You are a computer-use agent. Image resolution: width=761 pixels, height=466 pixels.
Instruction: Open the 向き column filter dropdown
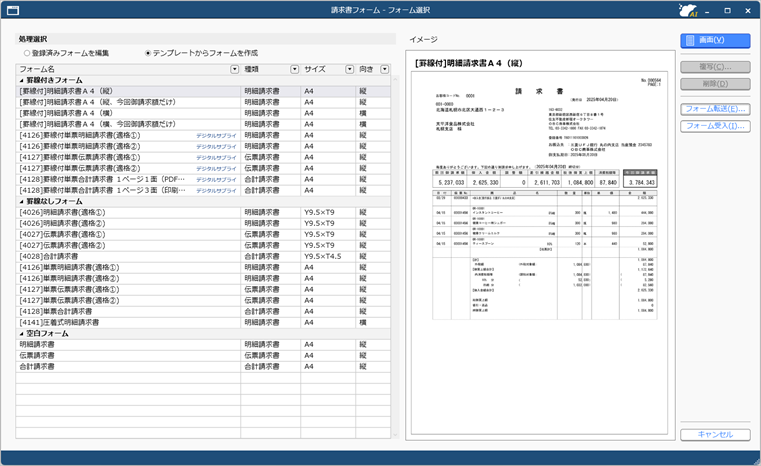pyautogui.click(x=384, y=69)
